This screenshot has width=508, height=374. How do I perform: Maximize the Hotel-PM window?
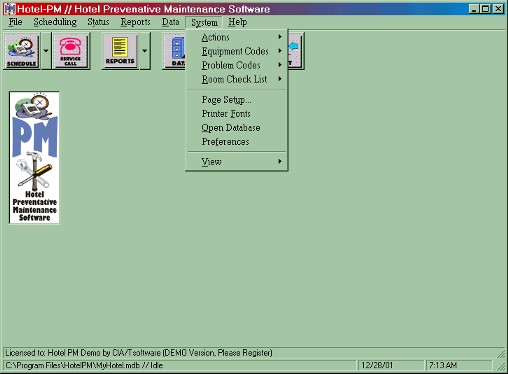[486, 9]
